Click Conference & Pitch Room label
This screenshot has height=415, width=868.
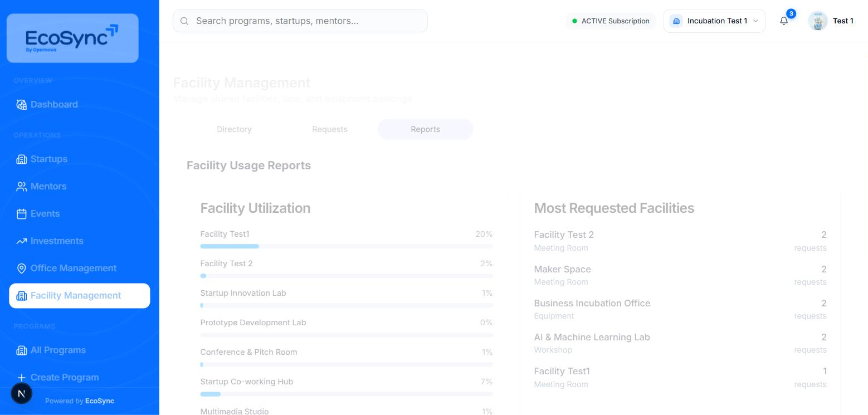coord(248,353)
